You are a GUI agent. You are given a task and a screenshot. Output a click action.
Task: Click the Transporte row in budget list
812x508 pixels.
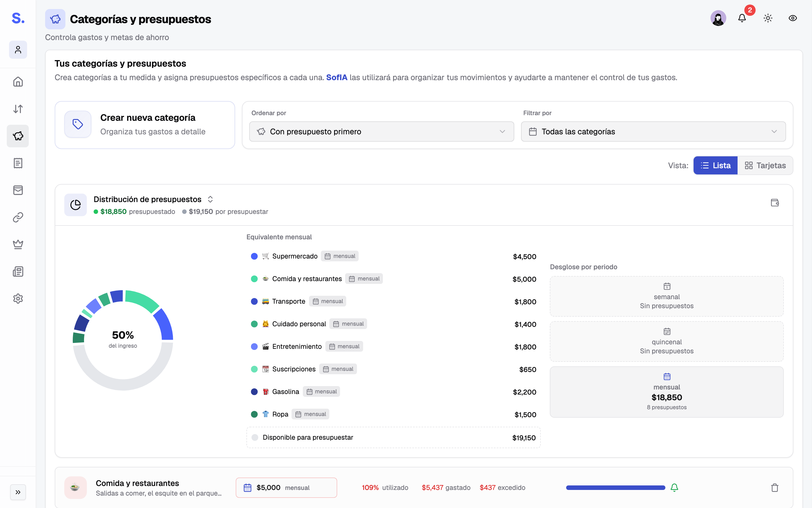pos(393,301)
